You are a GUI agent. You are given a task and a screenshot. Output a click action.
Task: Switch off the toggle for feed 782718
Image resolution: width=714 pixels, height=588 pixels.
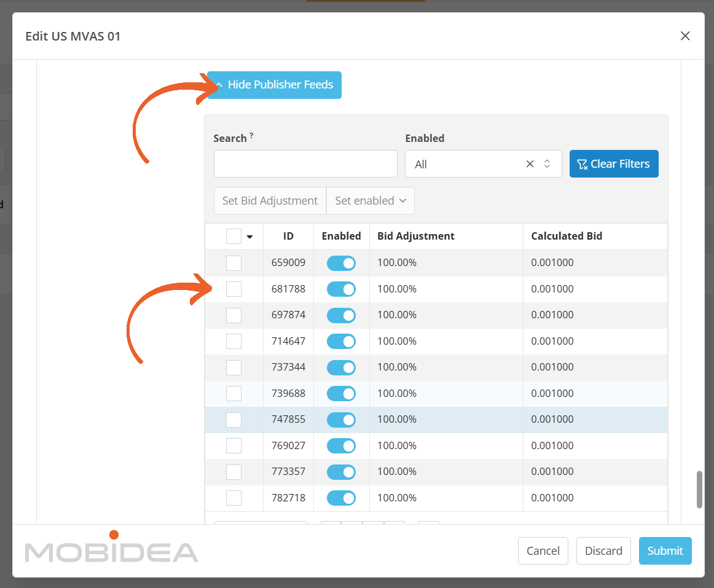tap(341, 498)
